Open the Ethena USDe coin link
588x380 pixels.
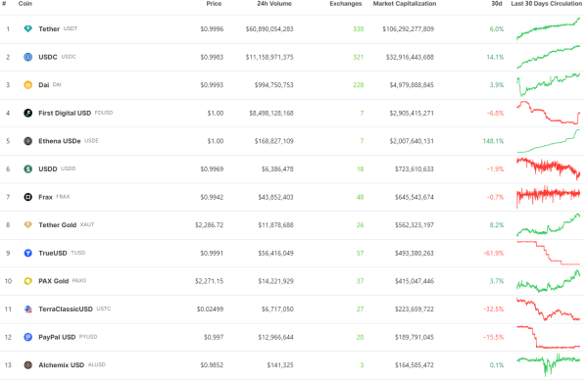click(x=60, y=141)
